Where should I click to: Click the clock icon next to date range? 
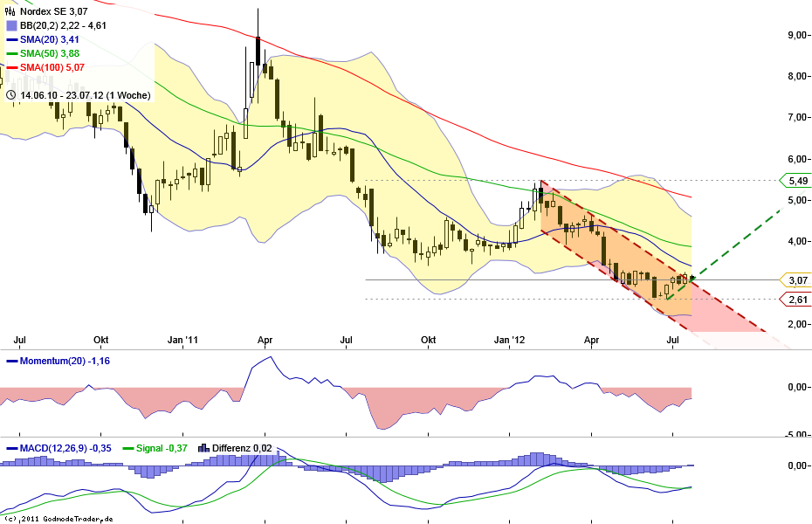coord(10,95)
